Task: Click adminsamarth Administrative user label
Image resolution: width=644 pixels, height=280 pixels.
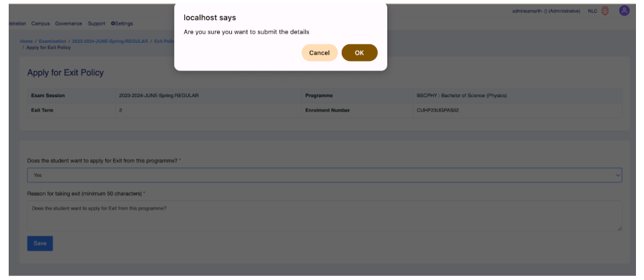Action: tap(546, 11)
